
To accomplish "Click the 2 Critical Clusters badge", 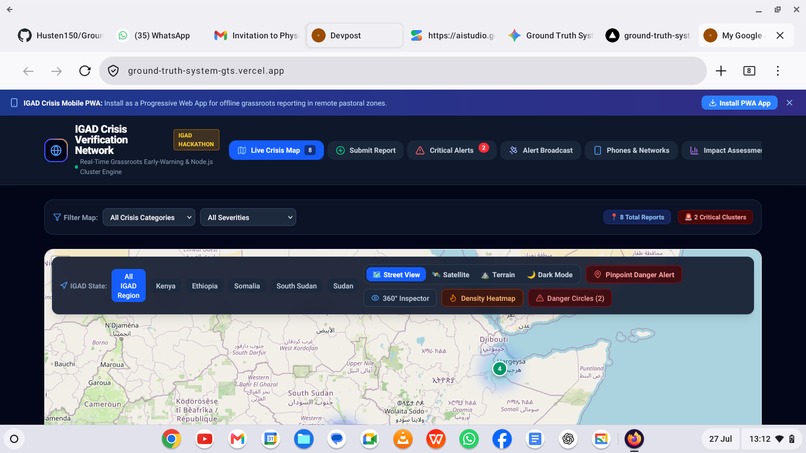I will coord(716,217).
